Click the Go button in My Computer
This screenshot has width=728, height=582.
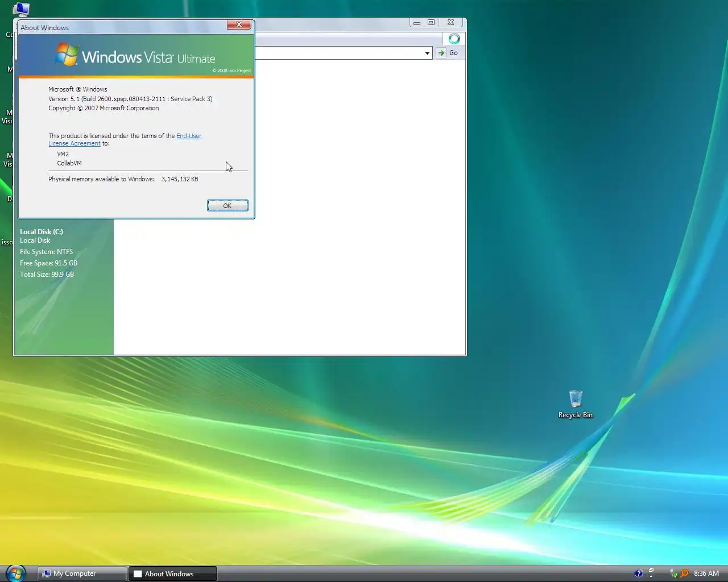click(x=449, y=53)
